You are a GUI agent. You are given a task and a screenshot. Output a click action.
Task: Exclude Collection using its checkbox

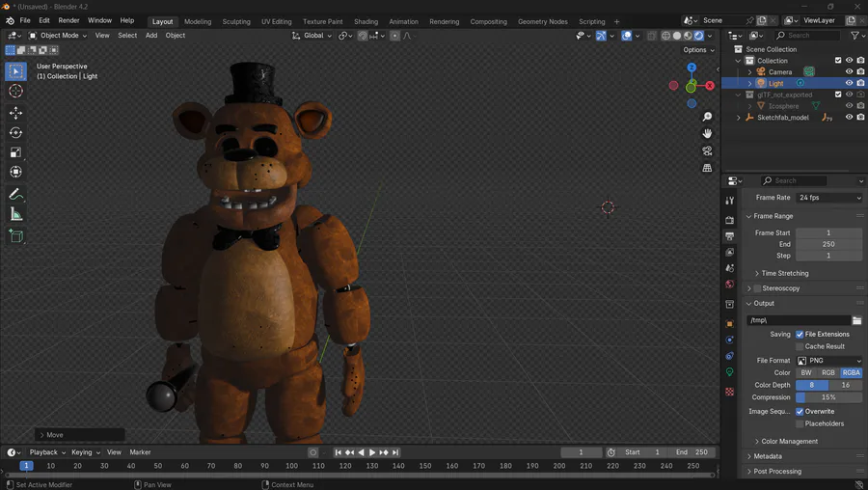click(838, 61)
